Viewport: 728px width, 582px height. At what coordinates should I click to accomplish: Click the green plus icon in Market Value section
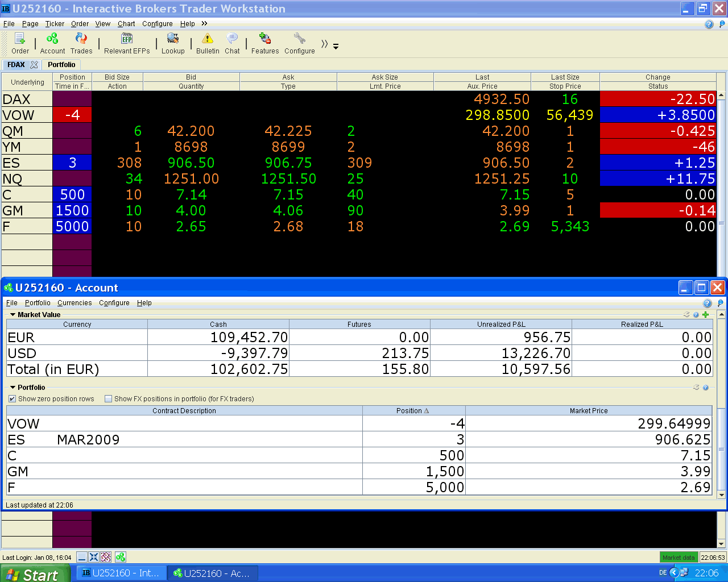coord(706,314)
